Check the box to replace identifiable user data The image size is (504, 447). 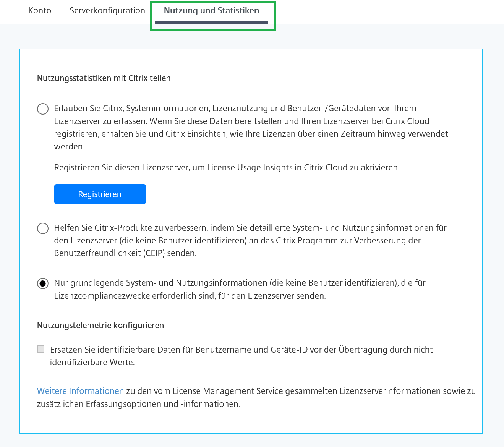point(41,348)
